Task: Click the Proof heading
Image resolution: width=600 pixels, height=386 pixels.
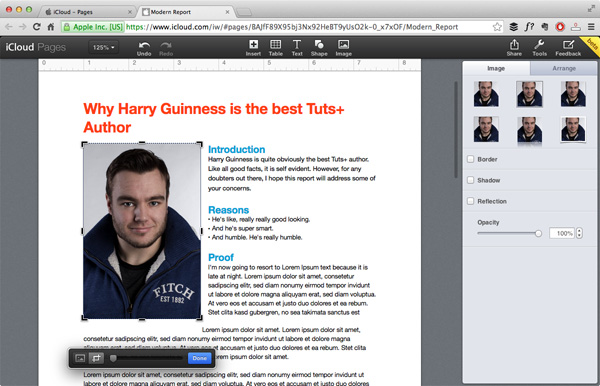Action: [221, 257]
